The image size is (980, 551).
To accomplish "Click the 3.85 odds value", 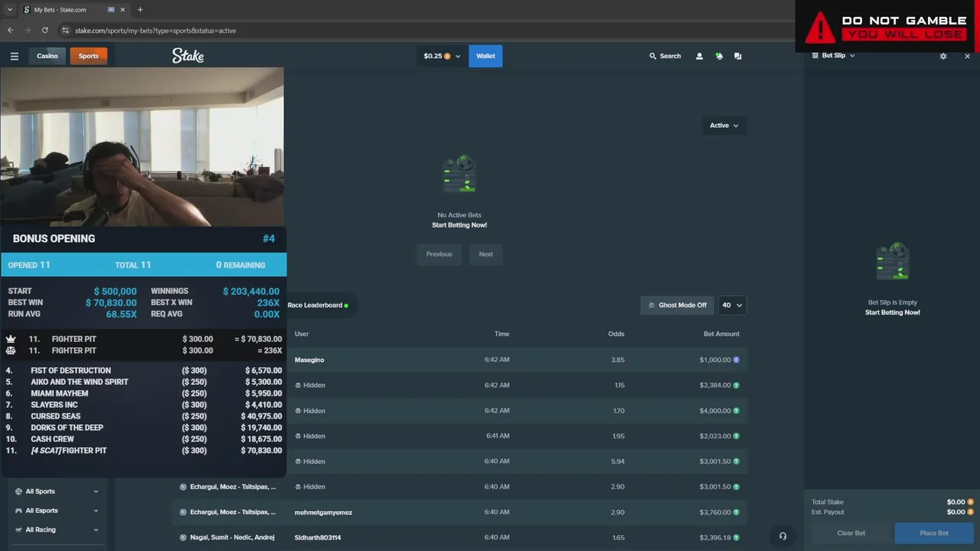I will tap(618, 360).
